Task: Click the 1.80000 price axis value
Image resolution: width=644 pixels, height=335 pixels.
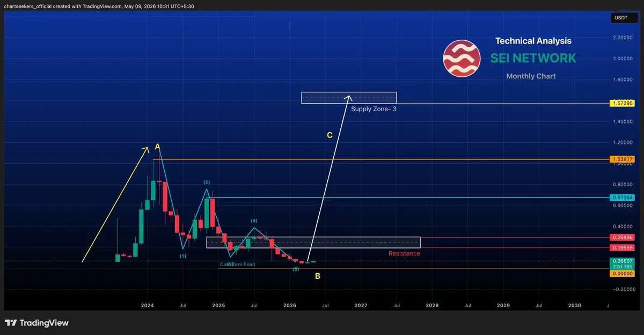Action: (622, 79)
